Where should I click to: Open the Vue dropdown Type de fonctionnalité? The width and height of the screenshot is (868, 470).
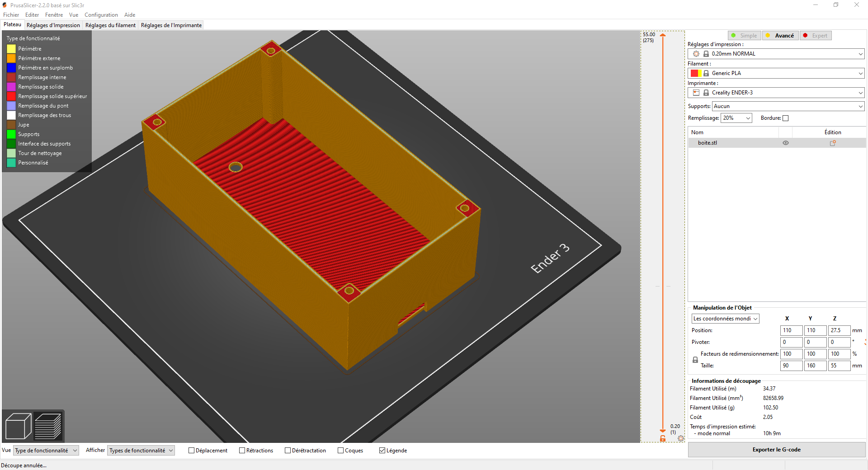[x=46, y=451]
